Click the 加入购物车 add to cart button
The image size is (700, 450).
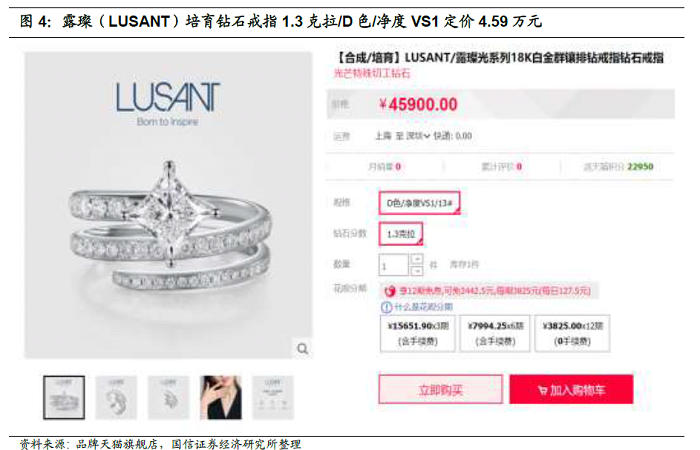(571, 390)
